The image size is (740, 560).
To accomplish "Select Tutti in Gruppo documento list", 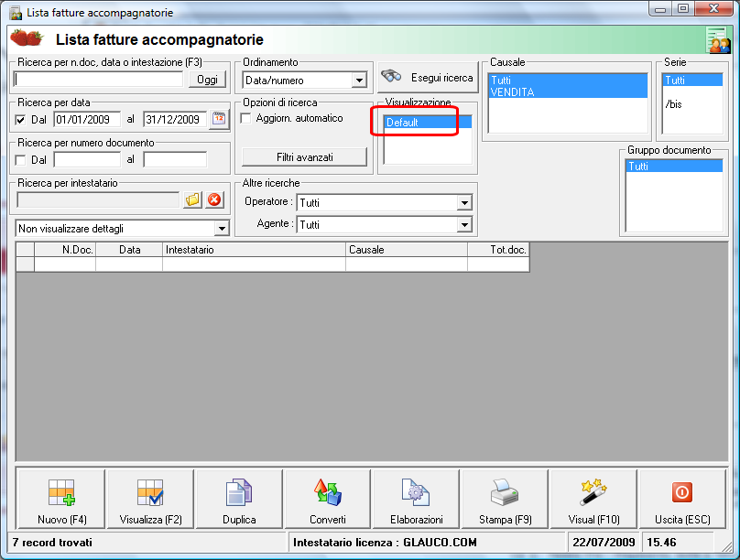I will click(x=674, y=166).
